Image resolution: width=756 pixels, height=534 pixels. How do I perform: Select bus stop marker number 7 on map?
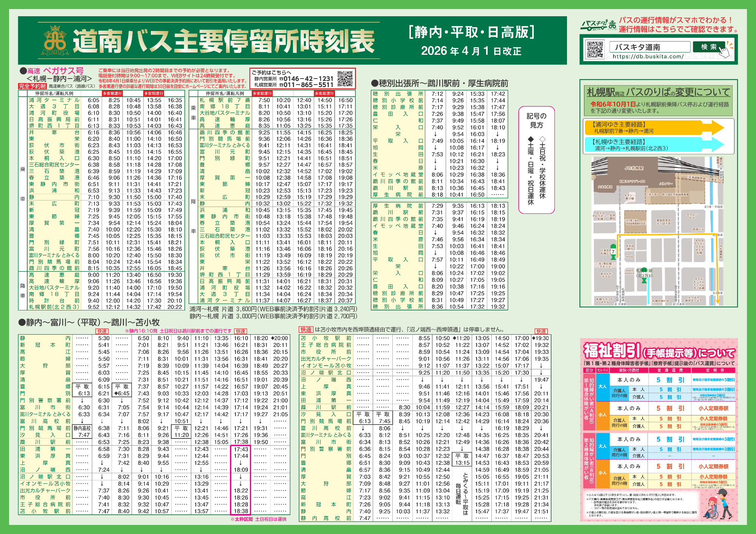coord(613,252)
